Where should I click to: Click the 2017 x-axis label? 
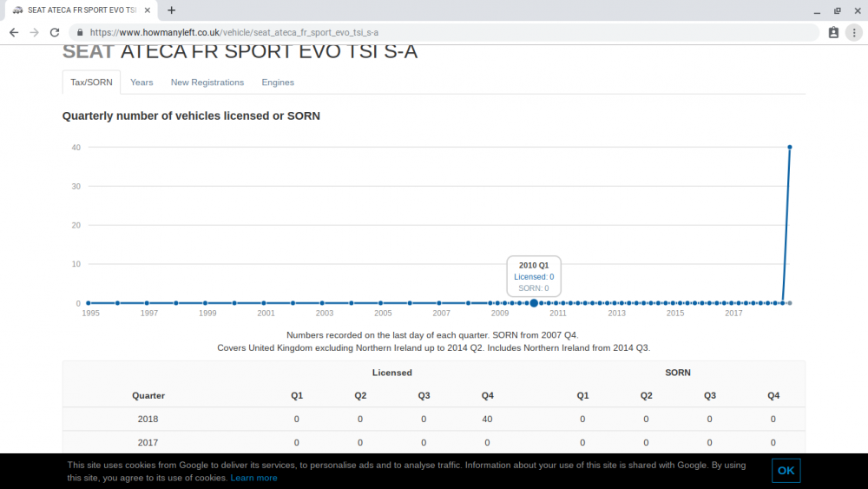[733, 314]
